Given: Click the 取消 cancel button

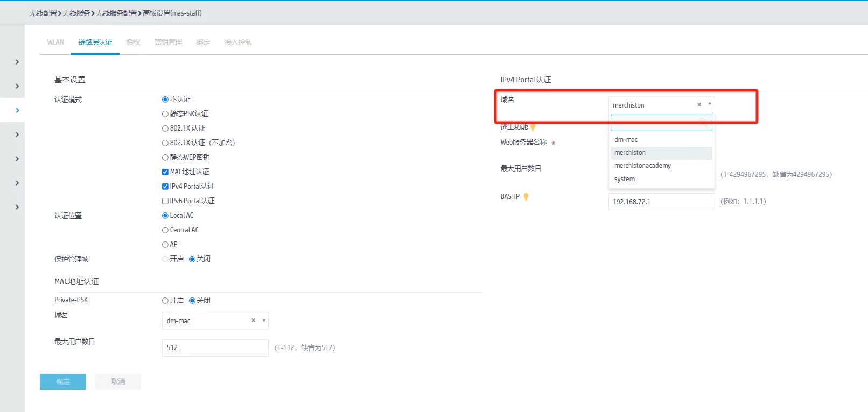Looking at the screenshot, I should (118, 382).
